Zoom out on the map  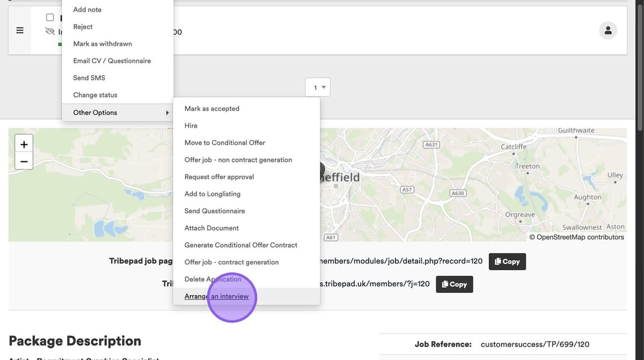tap(24, 161)
